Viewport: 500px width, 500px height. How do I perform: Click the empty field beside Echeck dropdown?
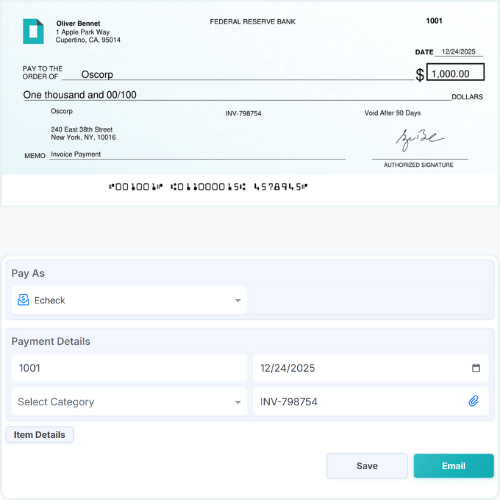point(371,300)
